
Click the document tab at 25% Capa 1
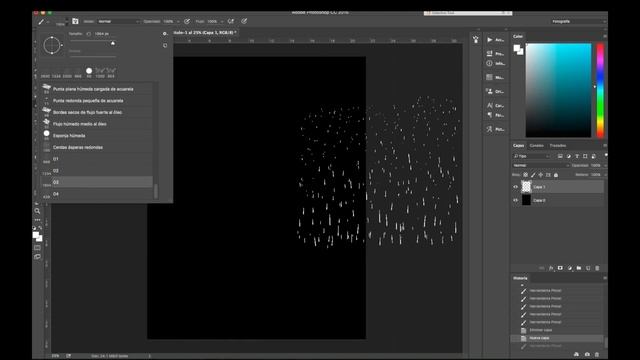[x=205, y=32]
